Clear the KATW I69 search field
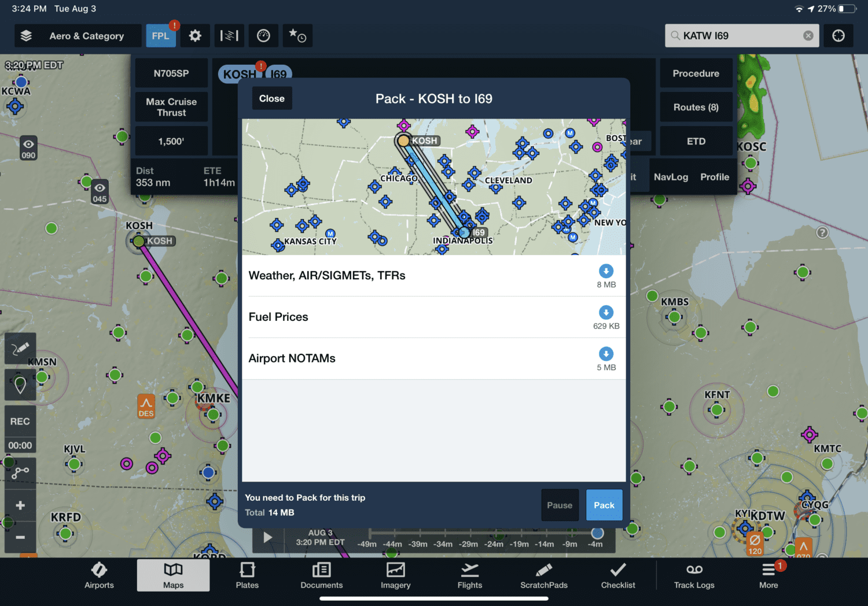868x606 pixels. [x=808, y=35]
